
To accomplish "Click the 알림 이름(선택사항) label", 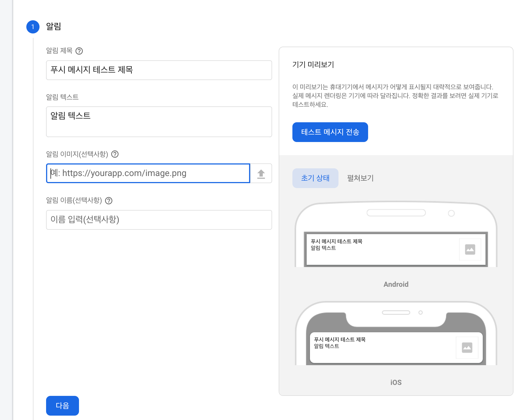I will (74, 200).
